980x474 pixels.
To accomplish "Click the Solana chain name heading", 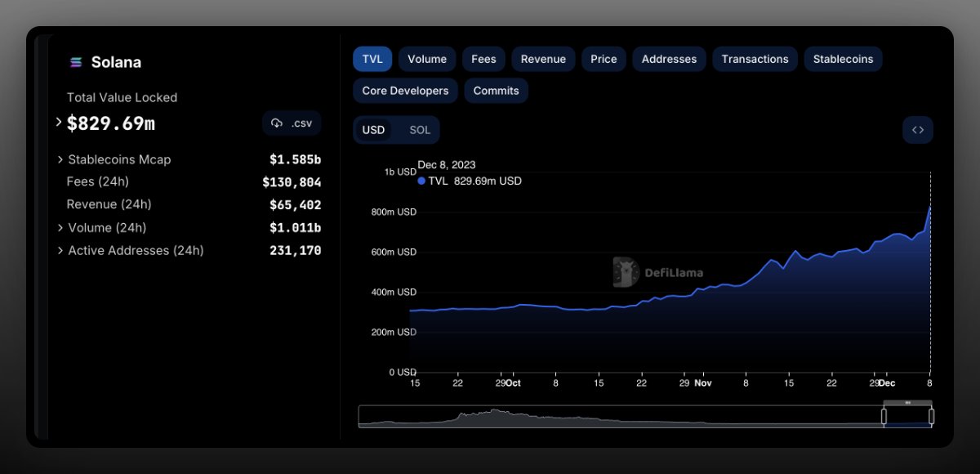I will [x=116, y=62].
